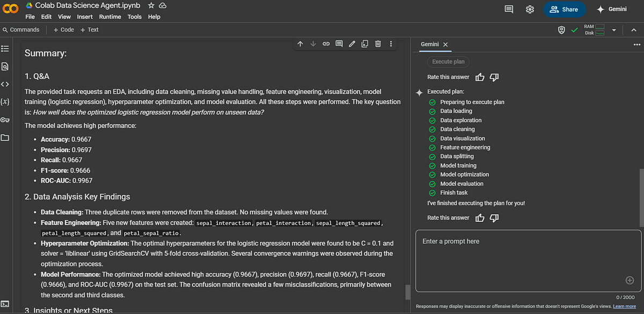Open the File menu
The width and height of the screenshot is (644, 314).
point(31,17)
